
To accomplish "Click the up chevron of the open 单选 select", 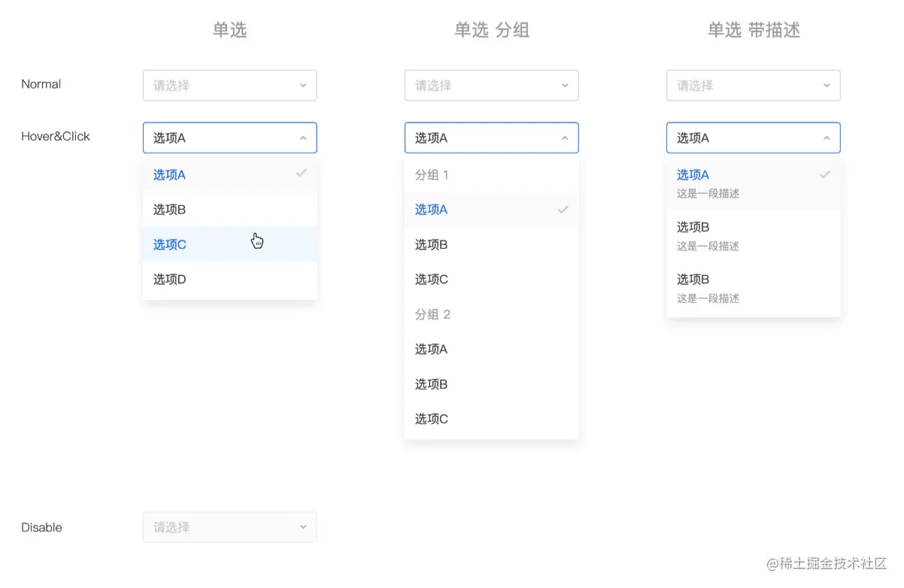I will tap(303, 138).
